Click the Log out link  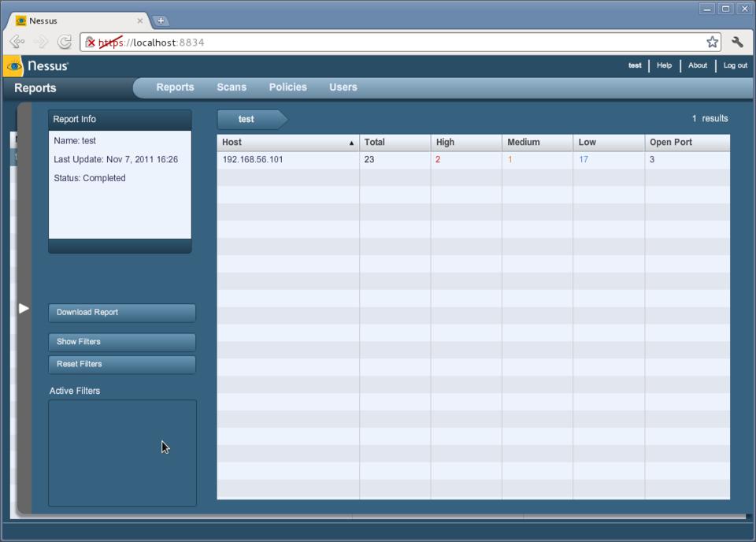point(735,65)
